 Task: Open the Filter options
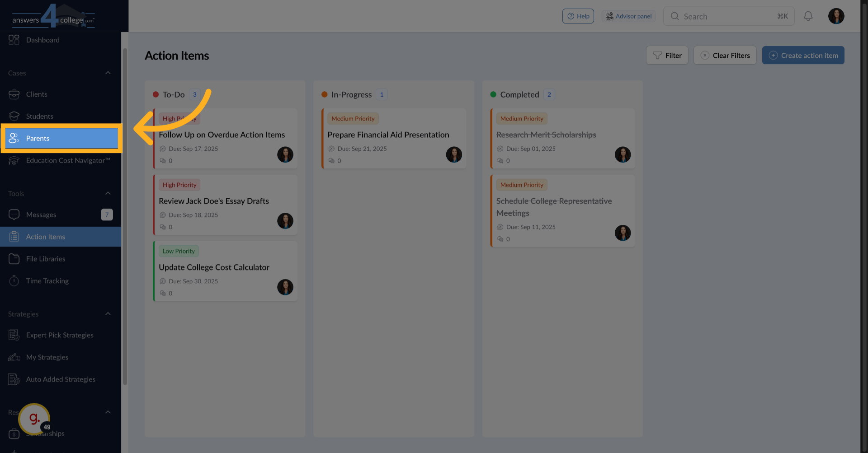667,56
